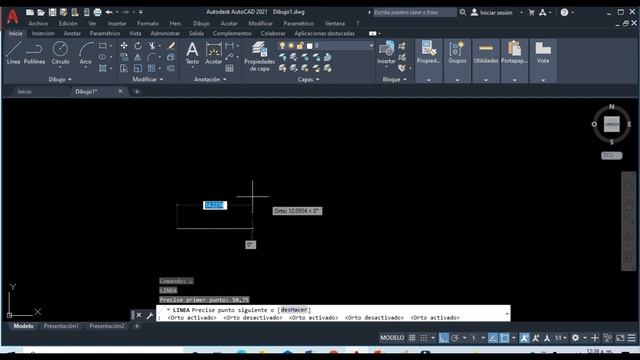This screenshot has height=360, width=640.
Task: Activate the Stretch tool
Action: pos(124,68)
